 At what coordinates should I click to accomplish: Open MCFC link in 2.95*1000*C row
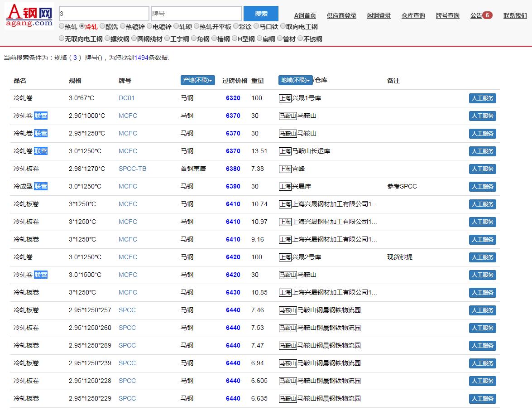[x=128, y=116]
